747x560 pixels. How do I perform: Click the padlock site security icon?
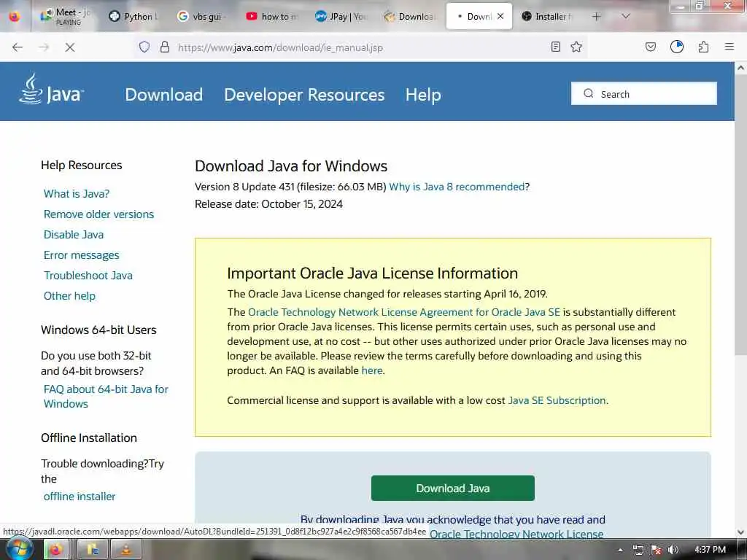click(165, 47)
